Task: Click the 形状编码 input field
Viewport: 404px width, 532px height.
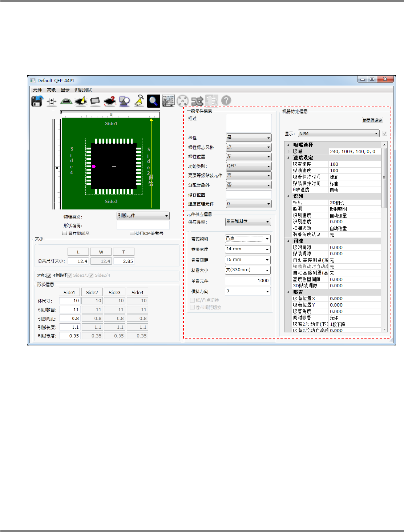Action: click(x=143, y=225)
